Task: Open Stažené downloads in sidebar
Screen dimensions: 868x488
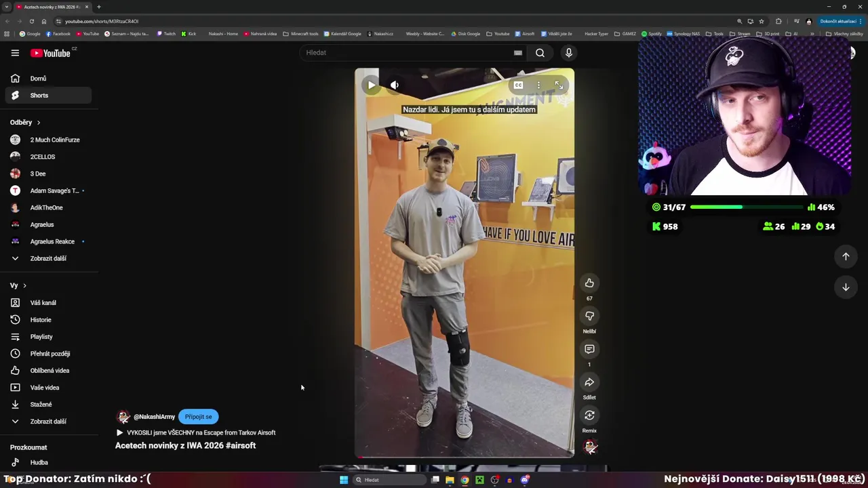Action: [x=48, y=405]
